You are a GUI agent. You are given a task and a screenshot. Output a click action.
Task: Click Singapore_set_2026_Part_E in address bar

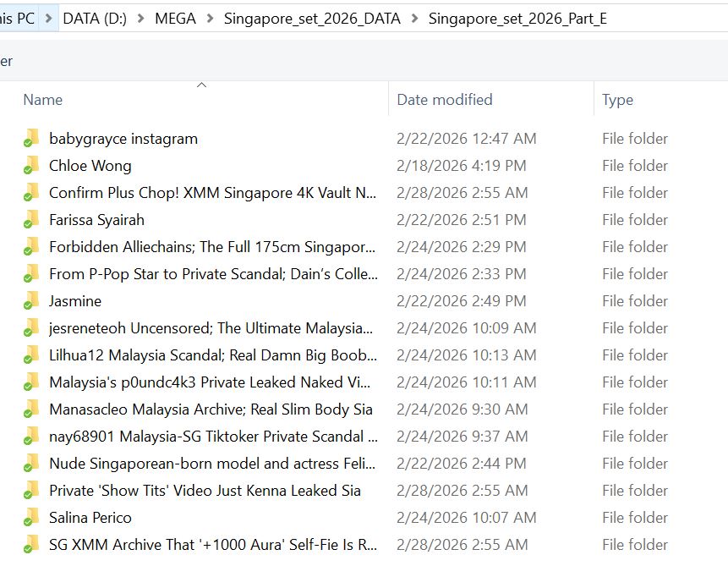517,19
